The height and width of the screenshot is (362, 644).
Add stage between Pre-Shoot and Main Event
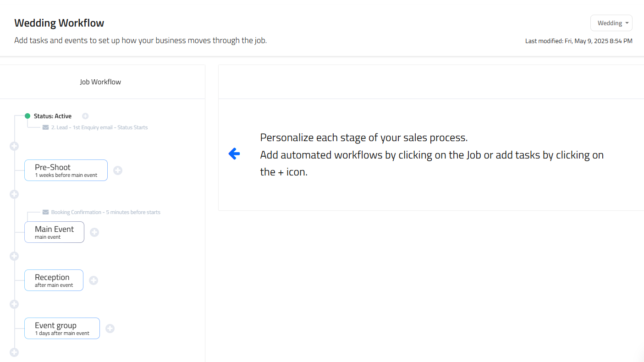tap(14, 194)
